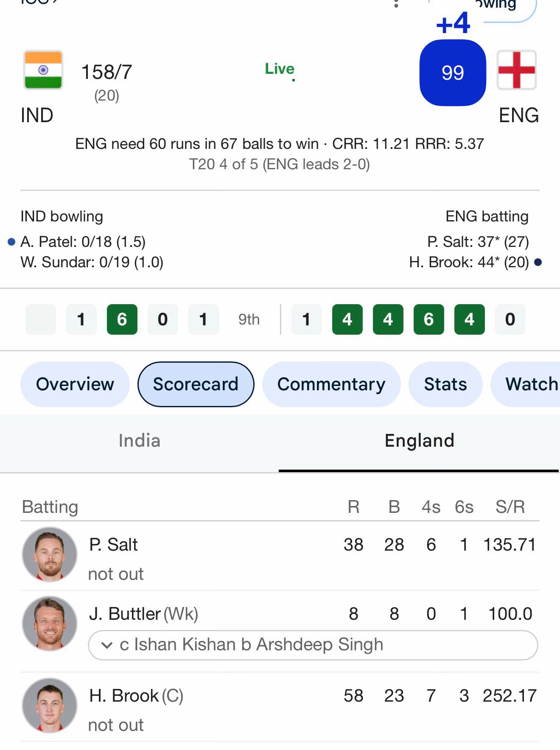Tap the India flag icon

click(43, 70)
